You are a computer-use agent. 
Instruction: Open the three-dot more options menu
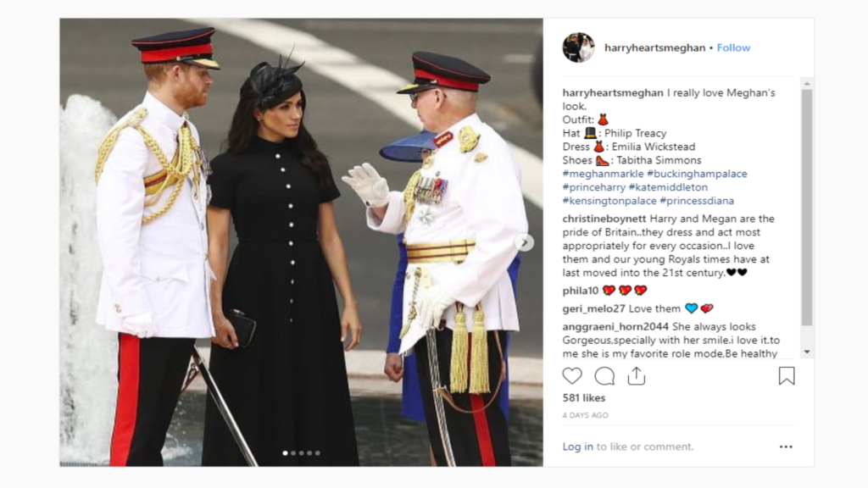(786, 446)
